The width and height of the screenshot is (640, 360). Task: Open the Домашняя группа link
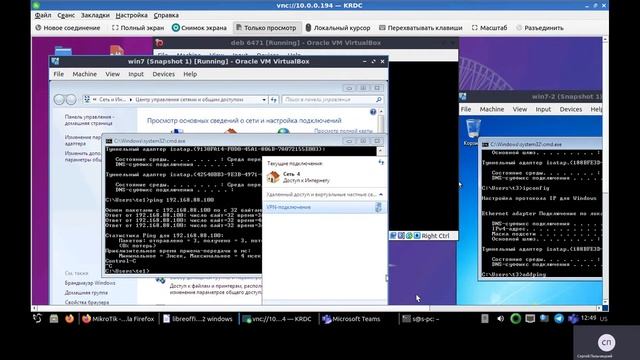point(86,293)
